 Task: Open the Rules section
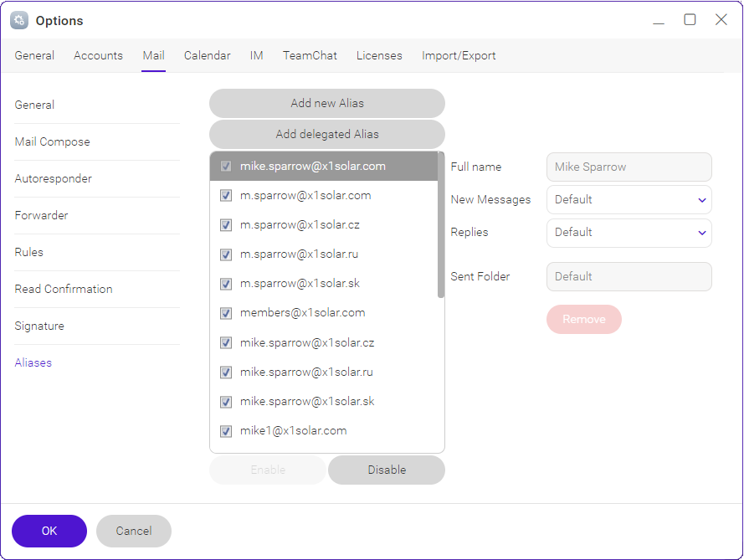click(29, 252)
